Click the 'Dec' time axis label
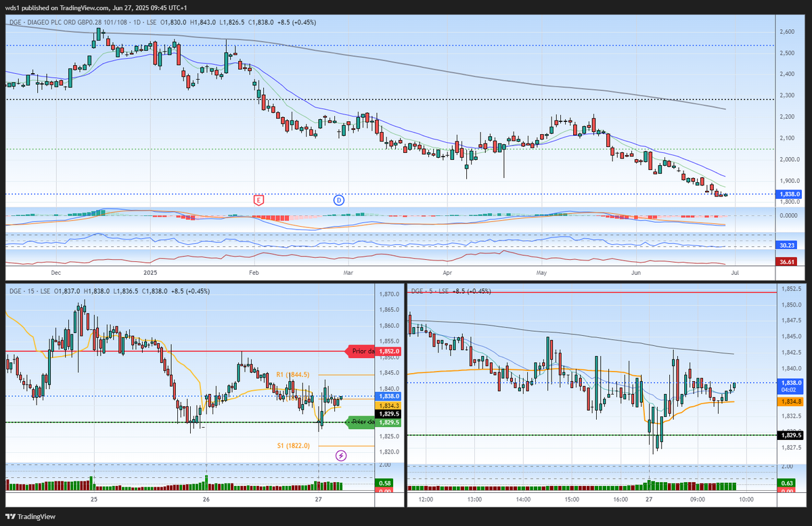The height and width of the screenshot is (526, 812). point(55,272)
